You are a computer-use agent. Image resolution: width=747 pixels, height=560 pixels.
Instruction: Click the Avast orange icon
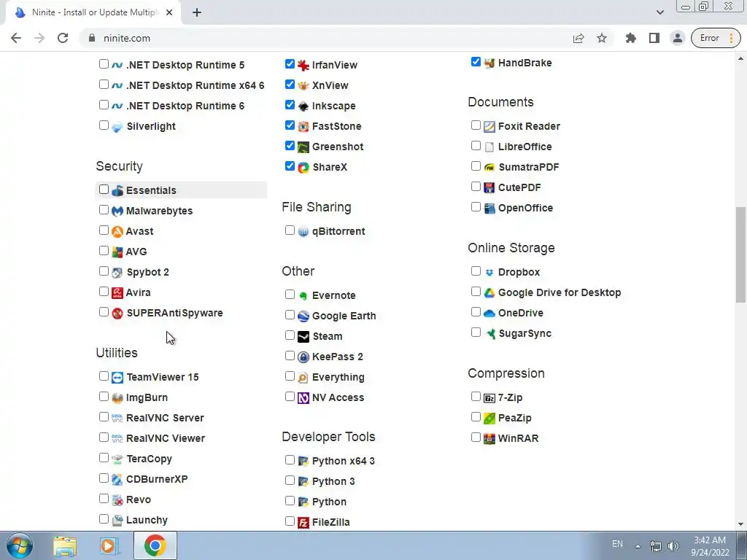(x=117, y=231)
